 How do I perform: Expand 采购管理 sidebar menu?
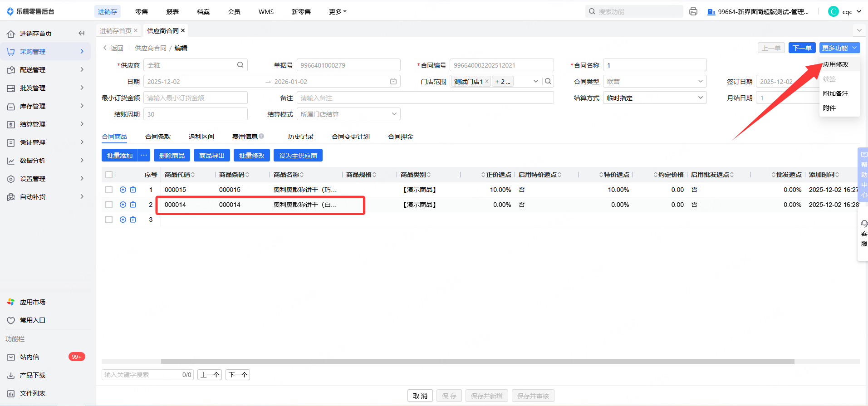pyautogui.click(x=45, y=52)
